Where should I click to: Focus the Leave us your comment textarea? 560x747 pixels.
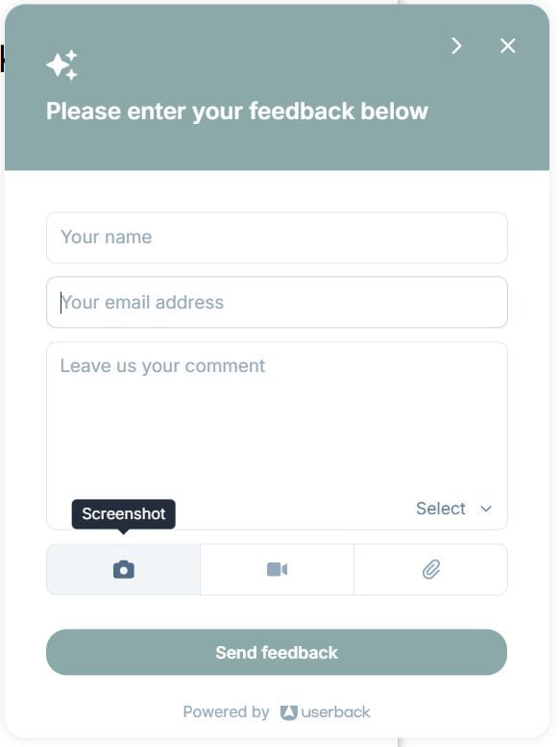tap(277, 419)
